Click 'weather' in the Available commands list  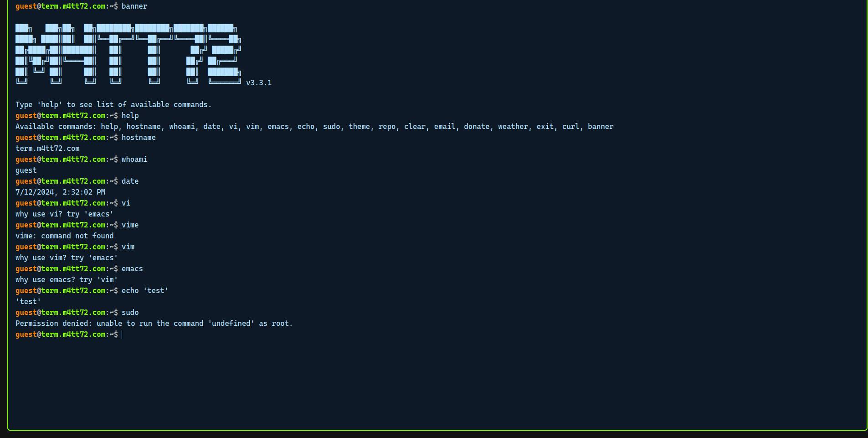tap(513, 127)
